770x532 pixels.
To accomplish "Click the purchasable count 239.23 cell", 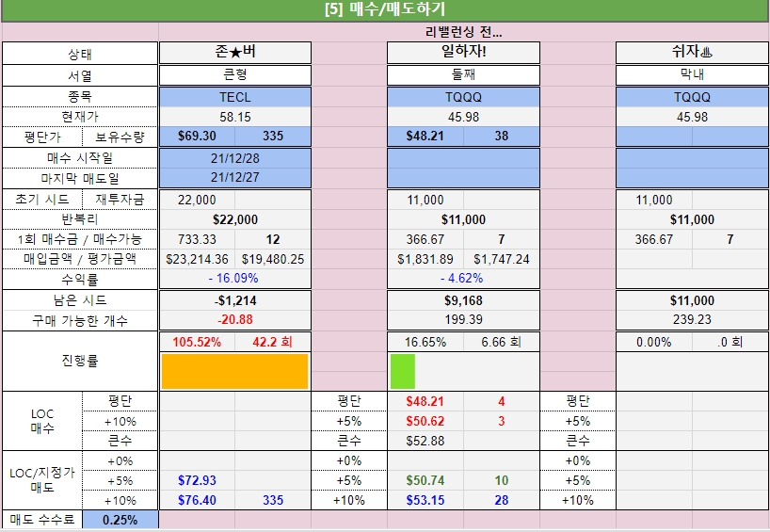I will coord(692,320).
